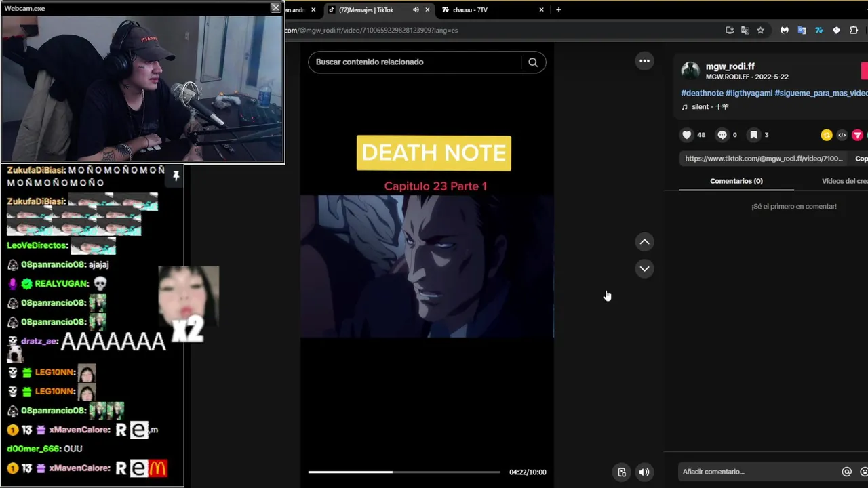868x488 pixels.
Task: Click the @ mention icon in comment box
Action: (x=846, y=472)
